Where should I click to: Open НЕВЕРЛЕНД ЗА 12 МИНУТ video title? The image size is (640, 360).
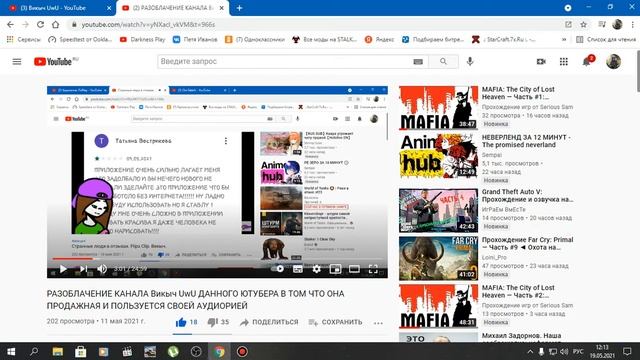pyautogui.click(x=526, y=141)
